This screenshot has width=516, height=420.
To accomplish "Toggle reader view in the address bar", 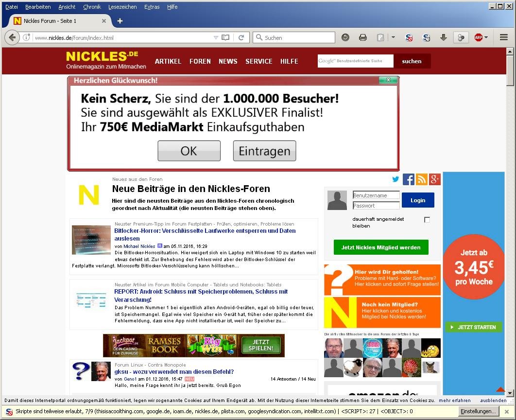I will 225,37.
